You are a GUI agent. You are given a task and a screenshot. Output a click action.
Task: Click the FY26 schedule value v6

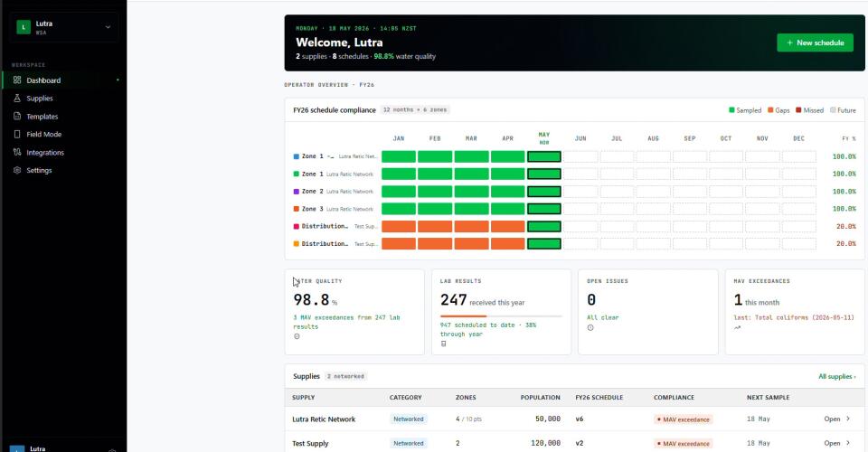[x=579, y=419]
